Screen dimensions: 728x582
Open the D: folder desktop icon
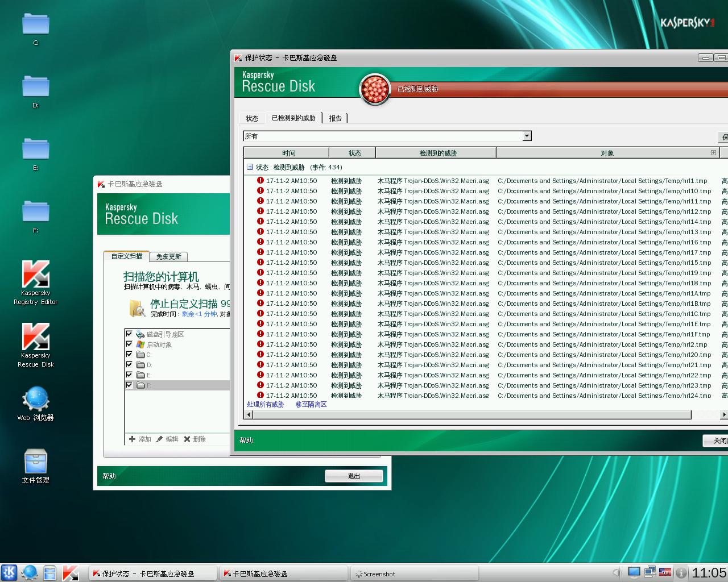pyautogui.click(x=36, y=88)
